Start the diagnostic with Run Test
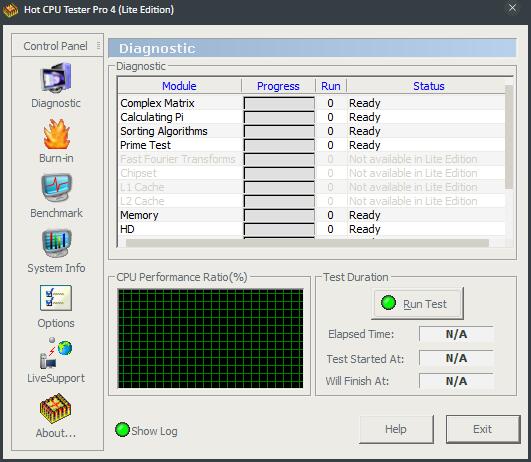Viewport: 531px width, 462px height. pyautogui.click(x=418, y=303)
